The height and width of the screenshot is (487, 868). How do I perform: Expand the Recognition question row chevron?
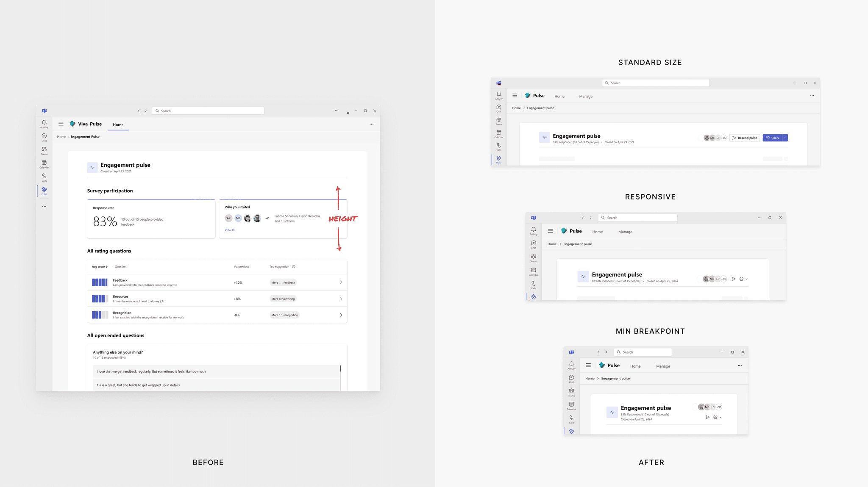click(x=341, y=315)
